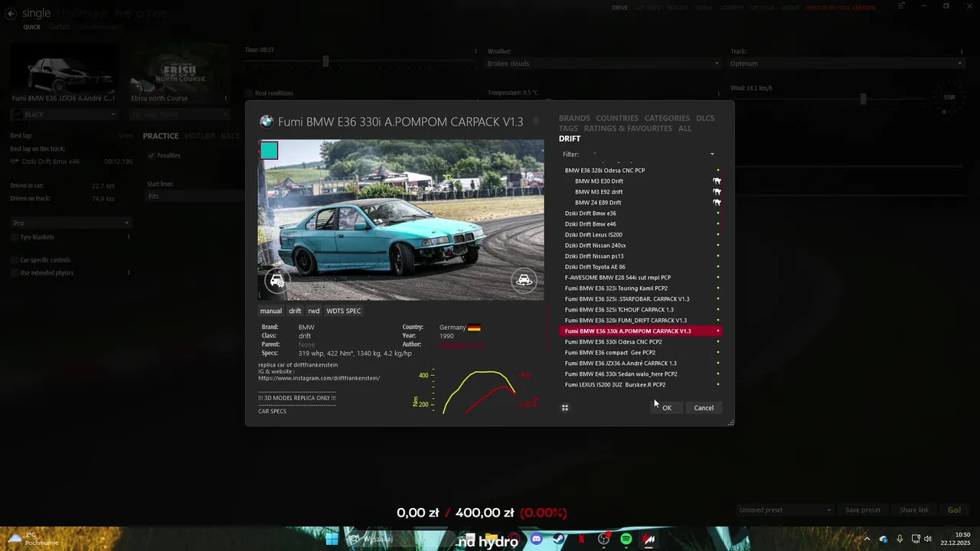Open the driftfrankenstein Instagram link

[319, 378]
